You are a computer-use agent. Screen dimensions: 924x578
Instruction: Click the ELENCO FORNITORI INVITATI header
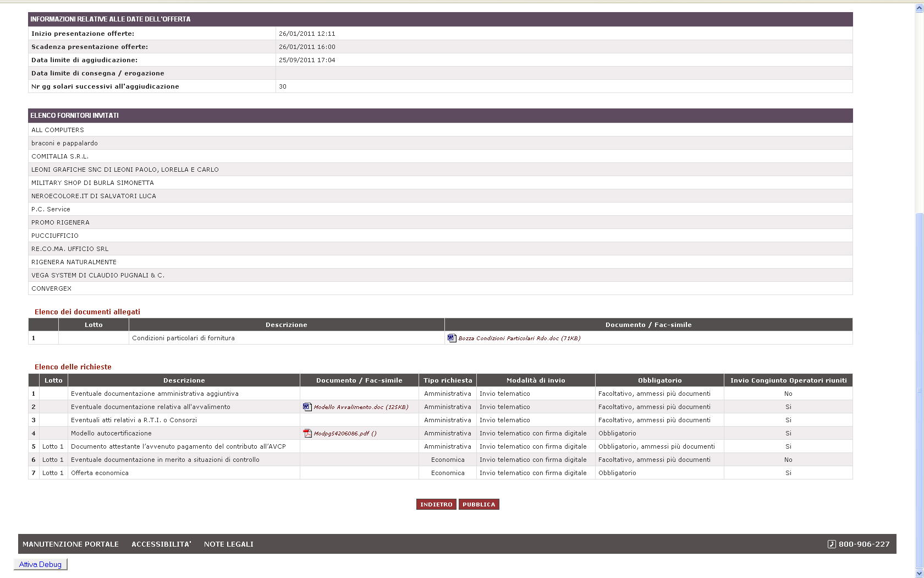click(x=440, y=116)
